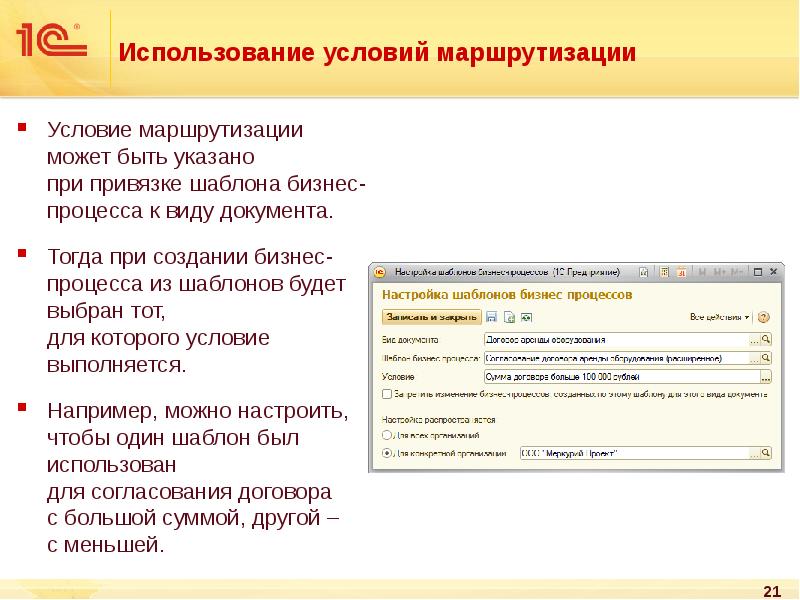Open selection list for Условие field
The image size is (800, 600).
(764, 376)
